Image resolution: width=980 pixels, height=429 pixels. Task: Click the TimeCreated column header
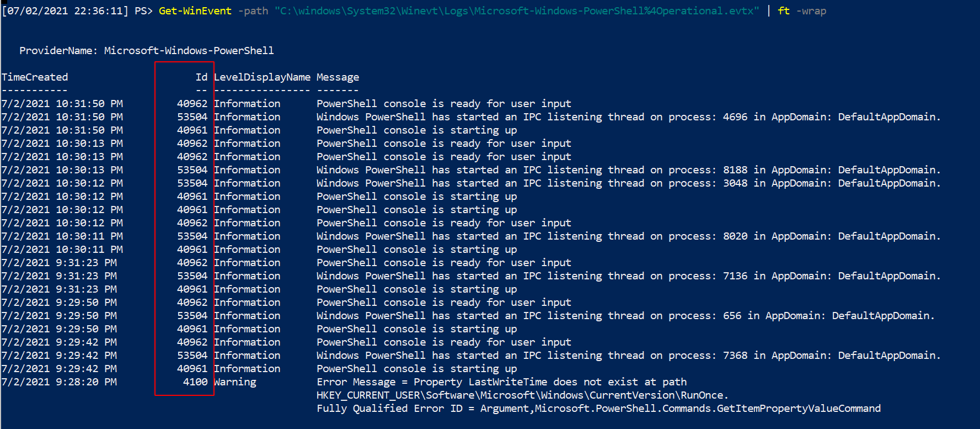[35, 77]
